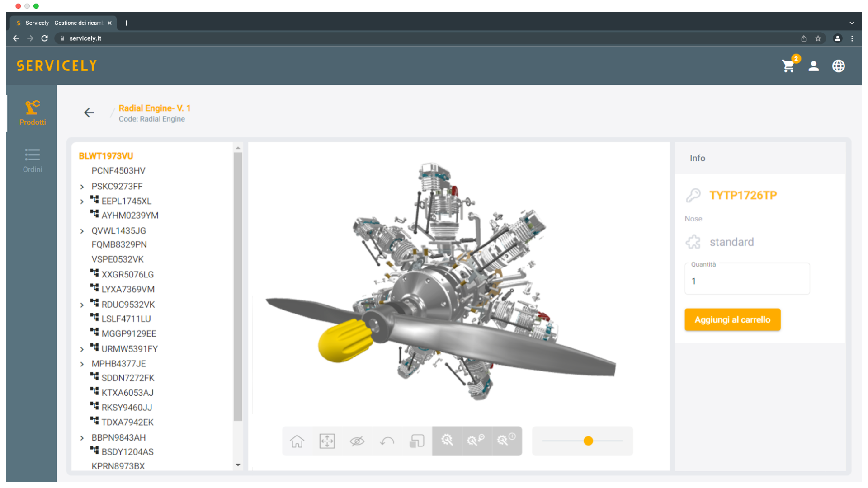Expand the RDUC9532VK tree node
Viewport: 868px width, 488px height.
click(82, 305)
